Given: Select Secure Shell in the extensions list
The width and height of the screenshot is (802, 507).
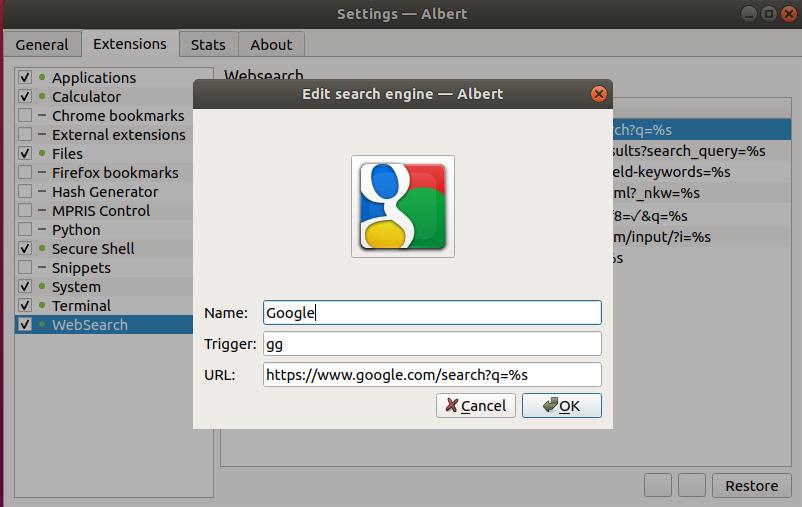Looking at the screenshot, I should [x=93, y=249].
